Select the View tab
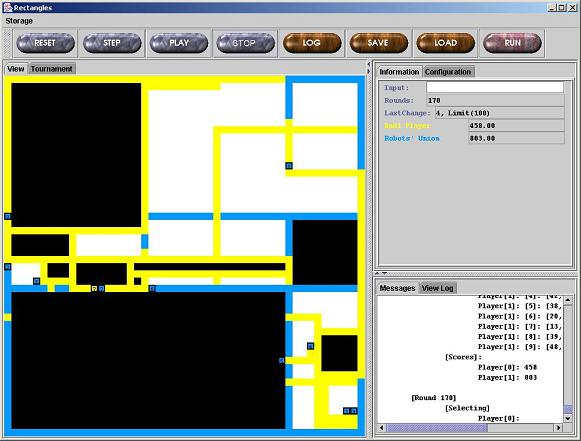The width and height of the screenshot is (581, 441). 16,69
